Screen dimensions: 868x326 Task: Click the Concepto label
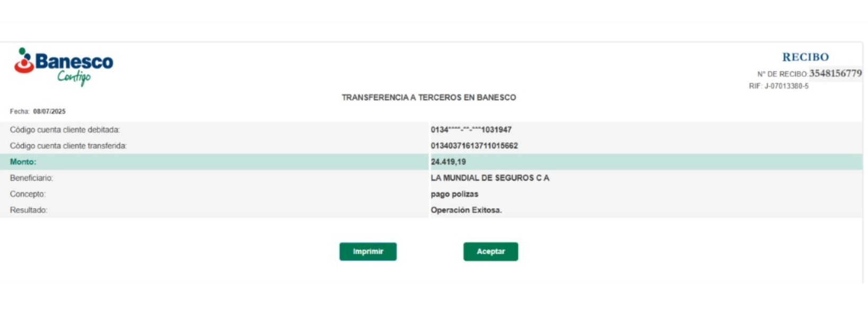(28, 195)
